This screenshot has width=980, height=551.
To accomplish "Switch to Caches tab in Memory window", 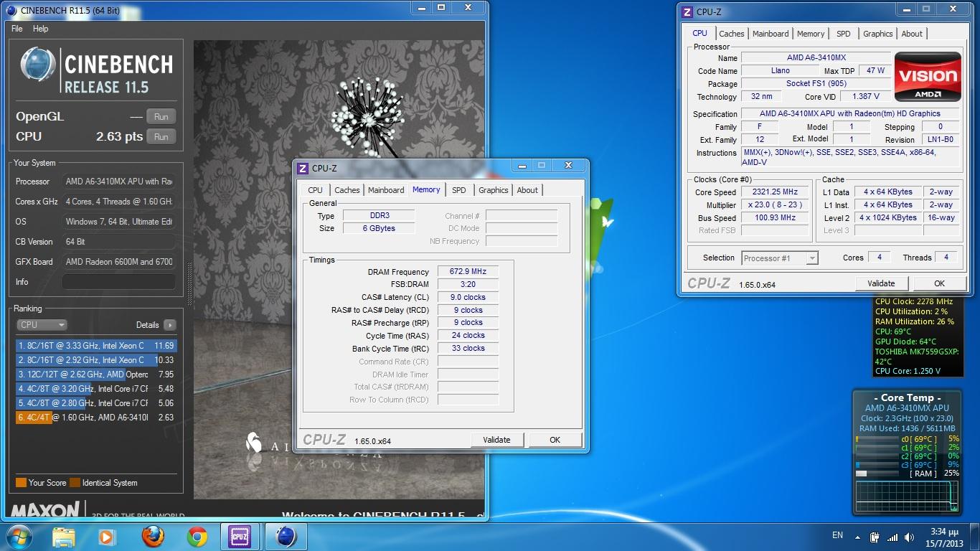I will click(347, 190).
